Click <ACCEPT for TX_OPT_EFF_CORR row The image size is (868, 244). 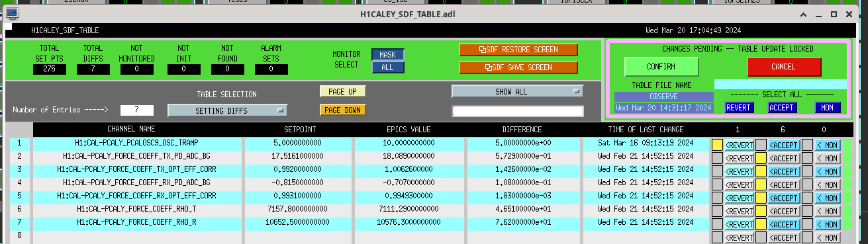coord(785,171)
